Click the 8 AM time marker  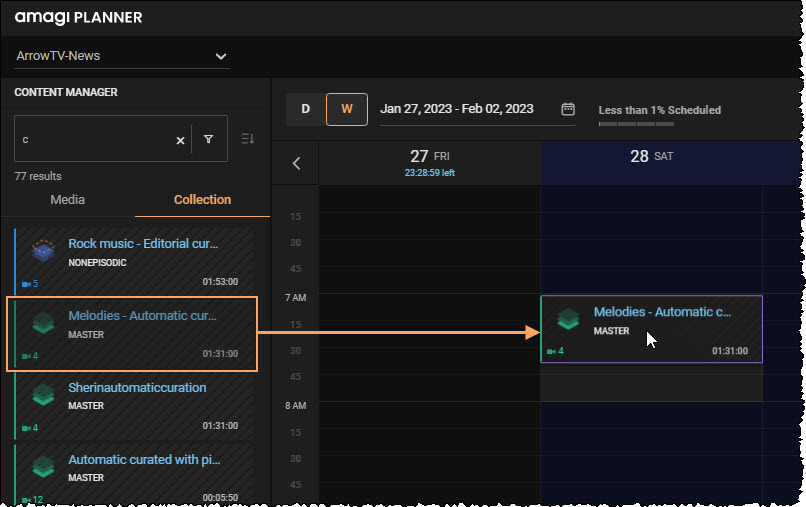296,406
